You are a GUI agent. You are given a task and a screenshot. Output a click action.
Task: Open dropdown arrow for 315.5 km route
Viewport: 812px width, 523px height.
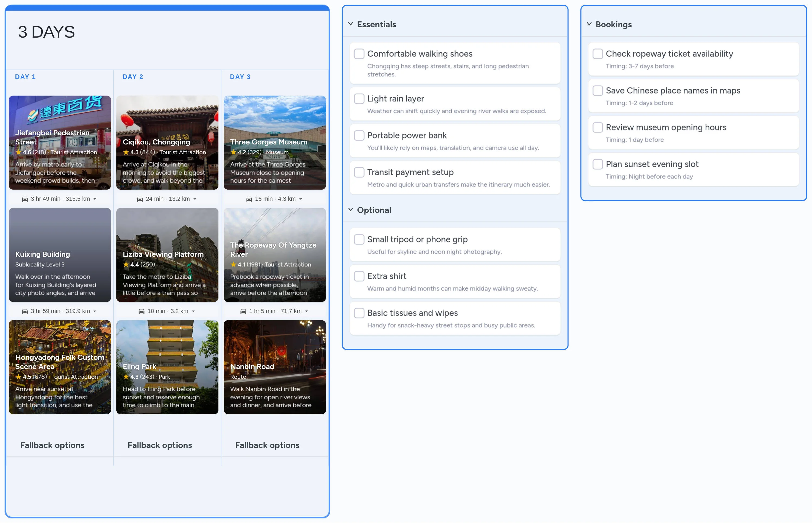tap(95, 199)
